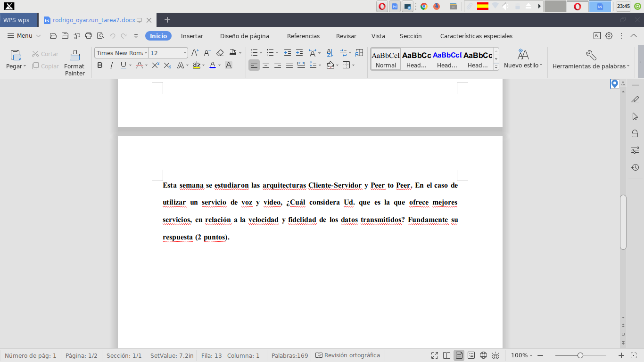Screen dimensions: 644x362
Task: Apply the Normal style
Action: 386,59
